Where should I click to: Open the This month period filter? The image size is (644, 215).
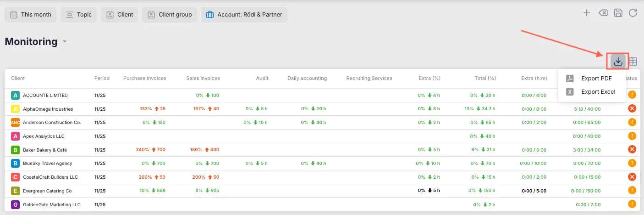(x=31, y=15)
